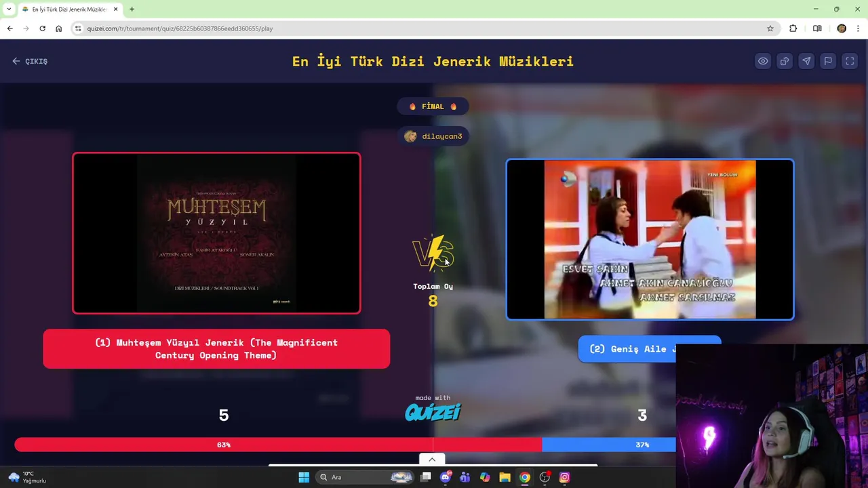868x488 pixels.
Task: Open Discord from the taskbar
Action: pos(446,477)
